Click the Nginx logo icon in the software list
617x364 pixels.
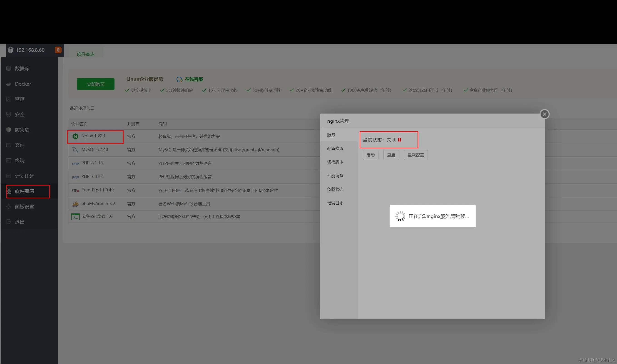coord(75,136)
